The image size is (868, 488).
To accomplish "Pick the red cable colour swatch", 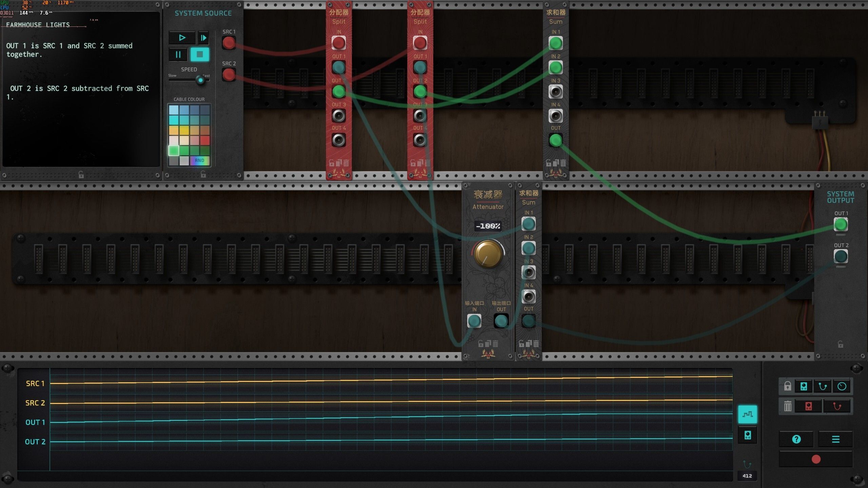I will [x=204, y=140].
